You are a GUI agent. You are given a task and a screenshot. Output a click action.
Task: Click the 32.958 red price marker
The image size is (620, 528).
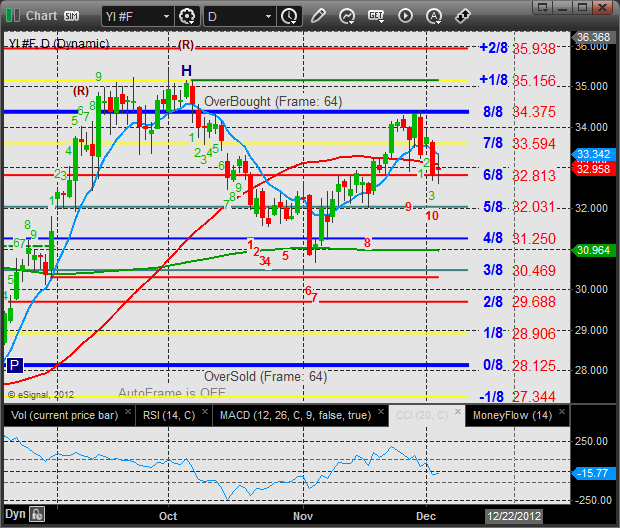click(x=594, y=169)
